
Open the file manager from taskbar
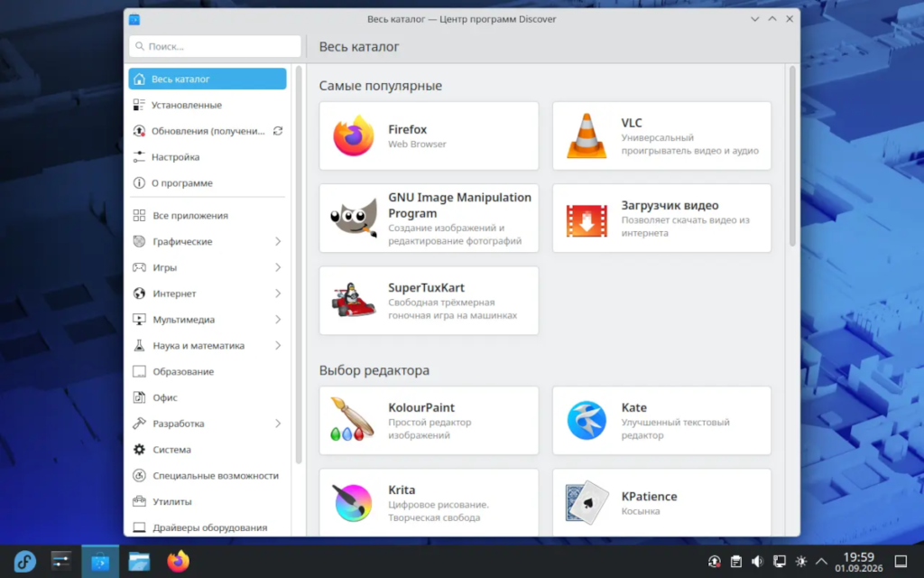click(x=140, y=562)
